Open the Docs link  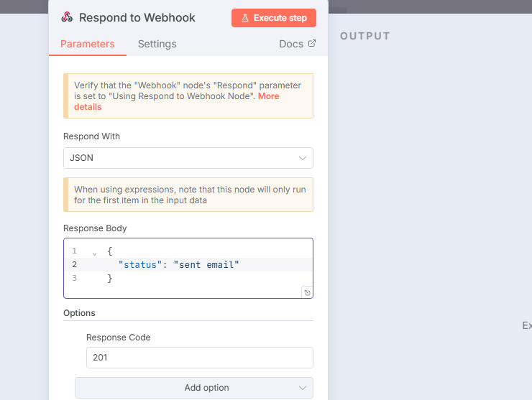291,44
